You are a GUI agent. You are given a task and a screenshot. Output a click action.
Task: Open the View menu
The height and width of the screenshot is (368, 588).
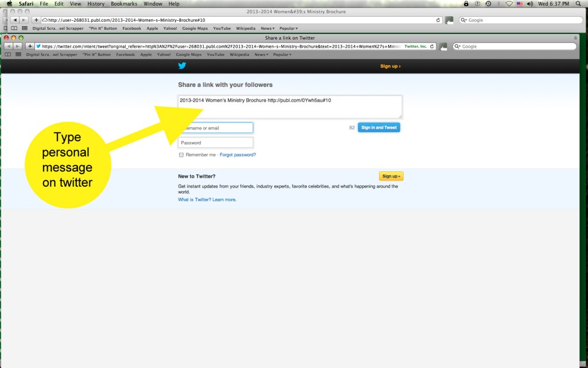click(75, 4)
